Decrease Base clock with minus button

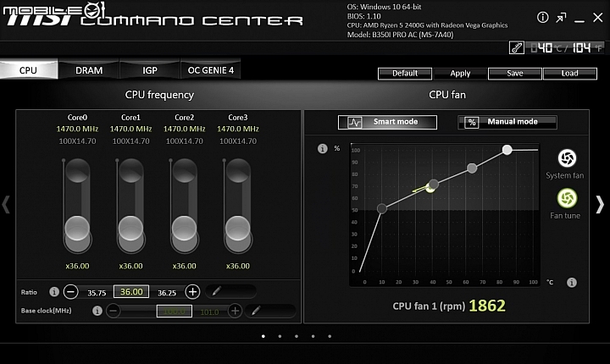pos(114,311)
